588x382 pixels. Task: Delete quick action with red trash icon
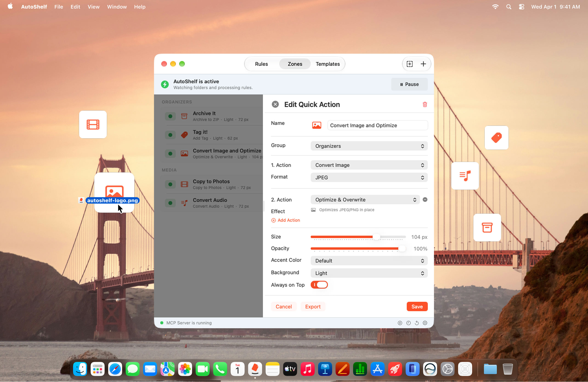425,105
